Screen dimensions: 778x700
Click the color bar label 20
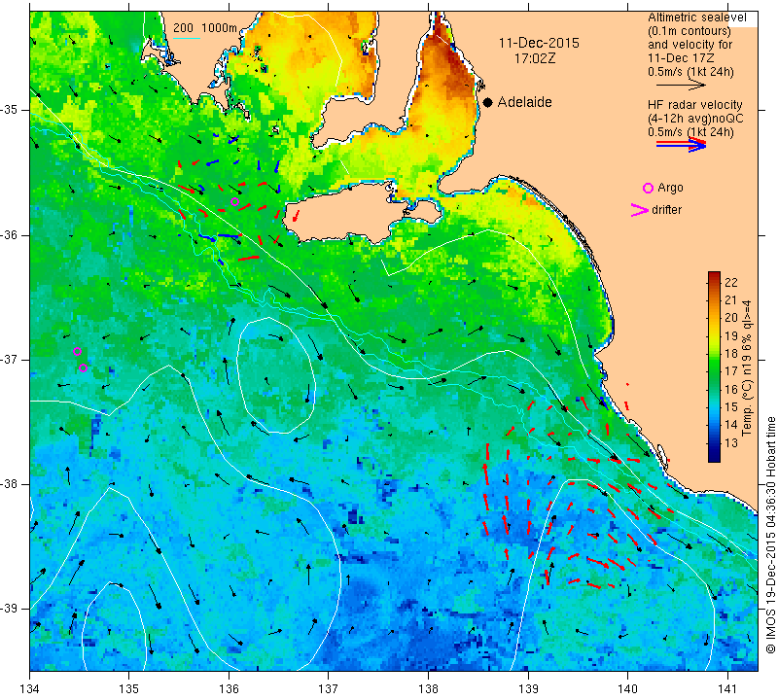click(x=731, y=318)
